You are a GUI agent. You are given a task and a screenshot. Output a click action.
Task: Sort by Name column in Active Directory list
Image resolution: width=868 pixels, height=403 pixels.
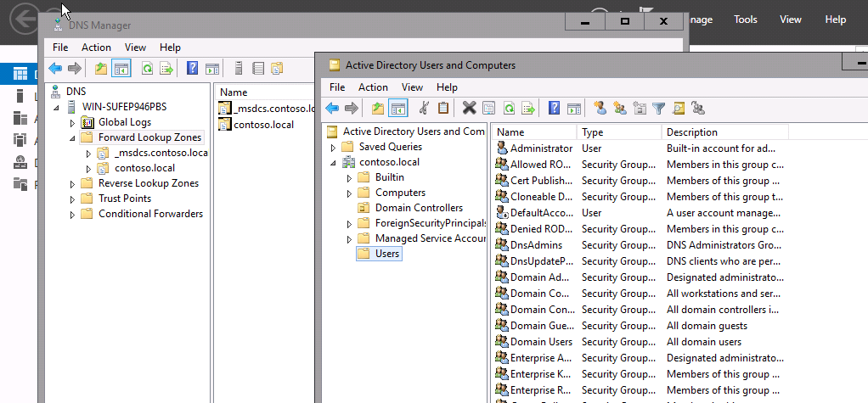tap(534, 132)
